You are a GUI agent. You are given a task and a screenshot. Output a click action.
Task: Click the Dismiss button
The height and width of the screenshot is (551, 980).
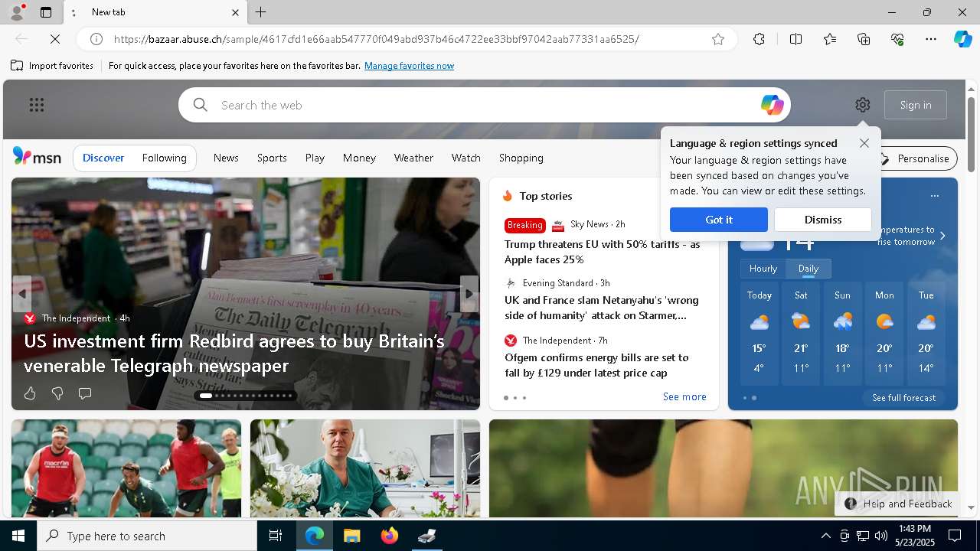(823, 220)
